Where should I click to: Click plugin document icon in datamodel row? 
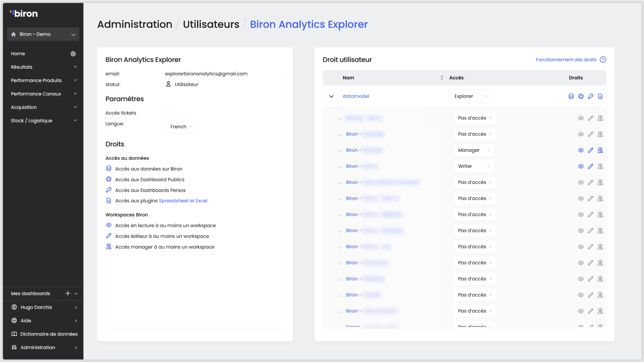point(600,96)
